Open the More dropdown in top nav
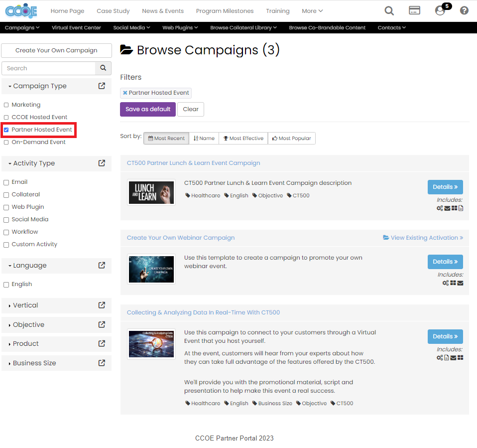This screenshot has width=477, height=448. tap(312, 11)
